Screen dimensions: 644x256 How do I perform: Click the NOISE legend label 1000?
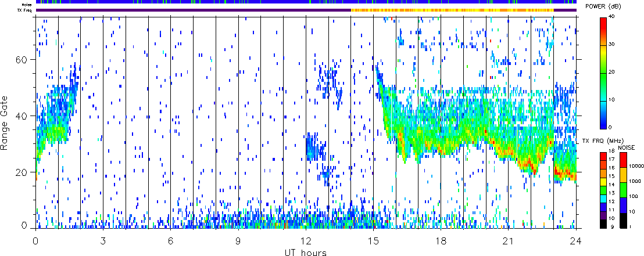(x=635, y=181)
